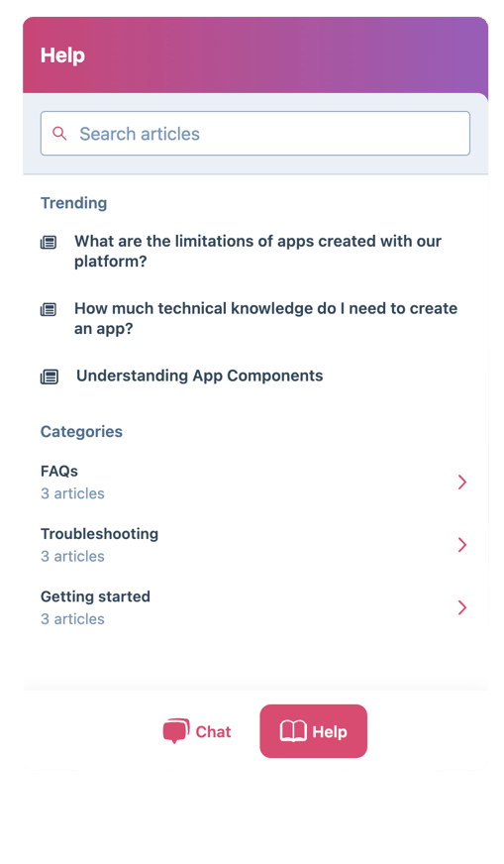The height and width of the screenshot is (864, 504).
Task: Open the technical knowledge article
Action: pos(266,318)
